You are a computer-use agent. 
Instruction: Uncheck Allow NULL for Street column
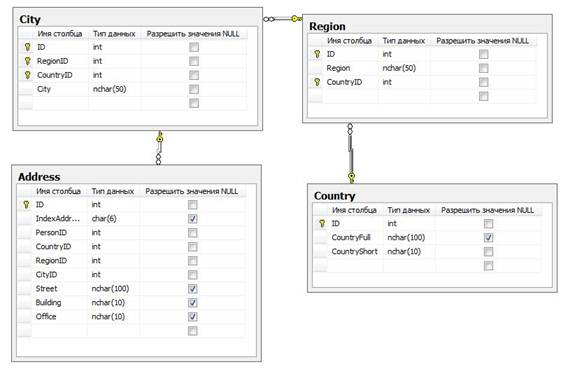pos(192,289)
